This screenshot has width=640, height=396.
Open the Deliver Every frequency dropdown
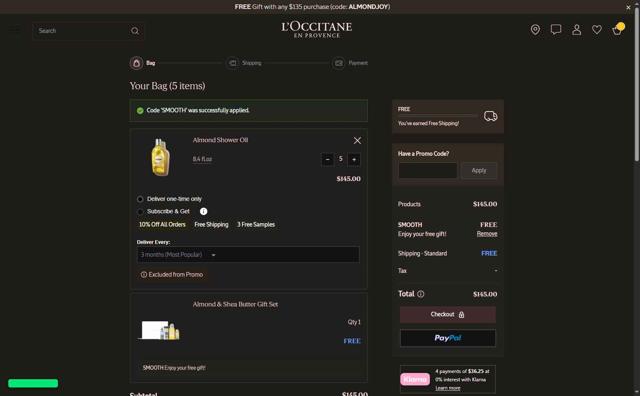248,254
